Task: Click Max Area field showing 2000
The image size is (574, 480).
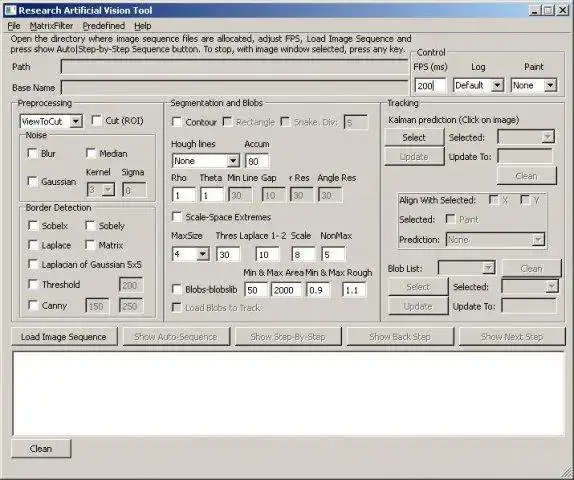Action: coord(286,290)
